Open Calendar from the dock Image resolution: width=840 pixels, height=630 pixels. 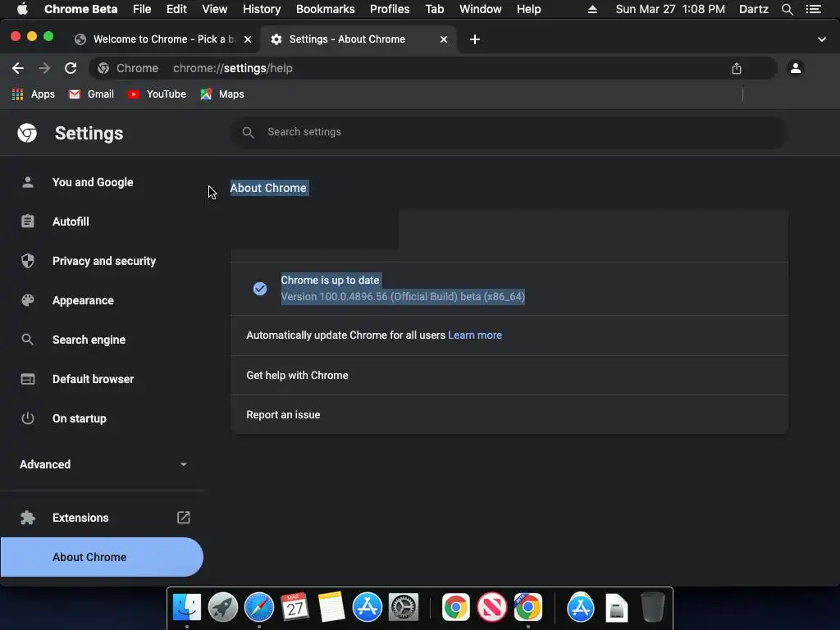coord(294,607)
